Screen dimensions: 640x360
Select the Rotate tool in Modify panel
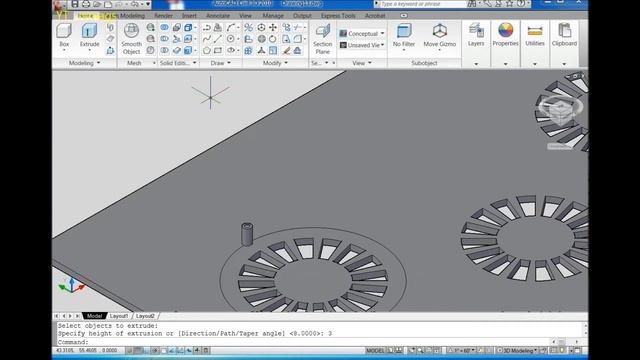(x=273, y=39)
